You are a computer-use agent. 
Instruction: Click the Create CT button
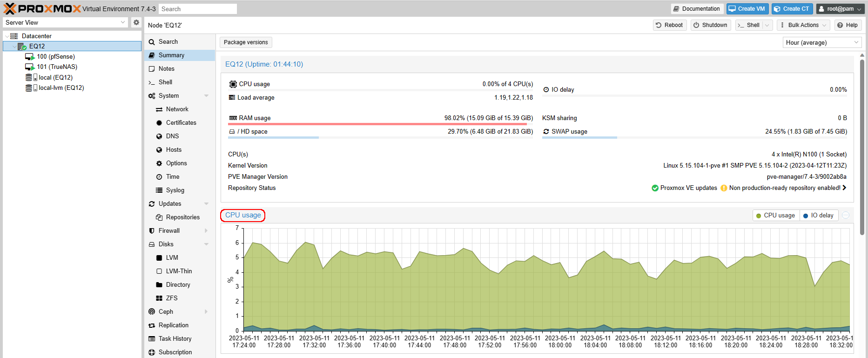coord(793,9)
